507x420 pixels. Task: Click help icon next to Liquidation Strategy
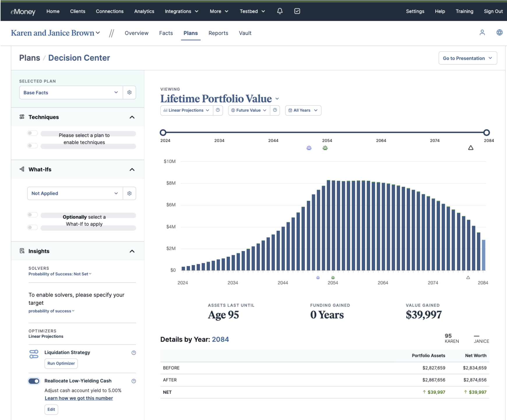click(x=134, y=353)
